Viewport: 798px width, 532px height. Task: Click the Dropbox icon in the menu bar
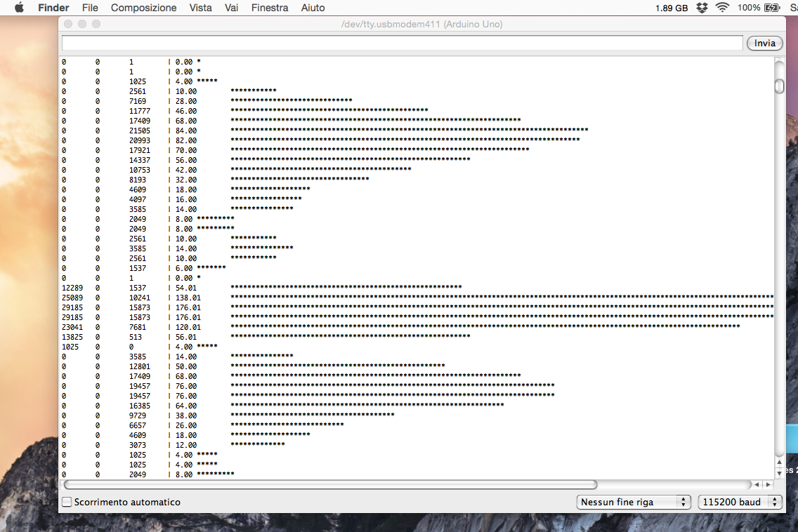701,8
